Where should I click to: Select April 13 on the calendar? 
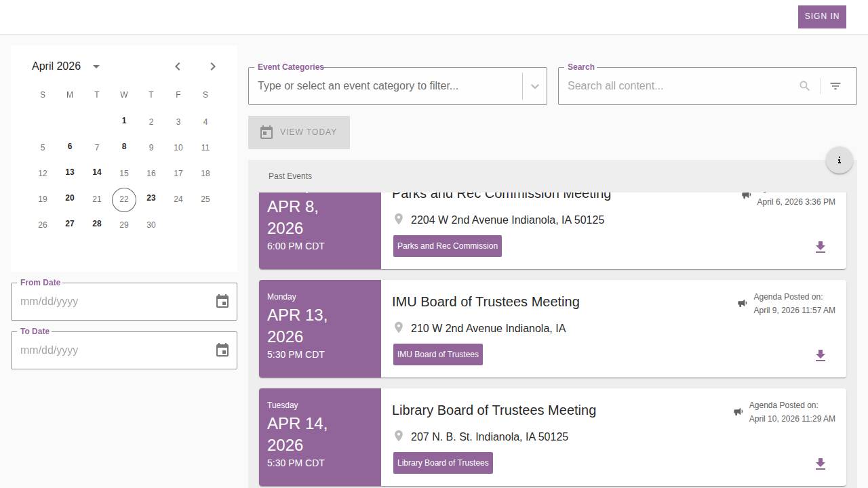(x=70, y=173)
